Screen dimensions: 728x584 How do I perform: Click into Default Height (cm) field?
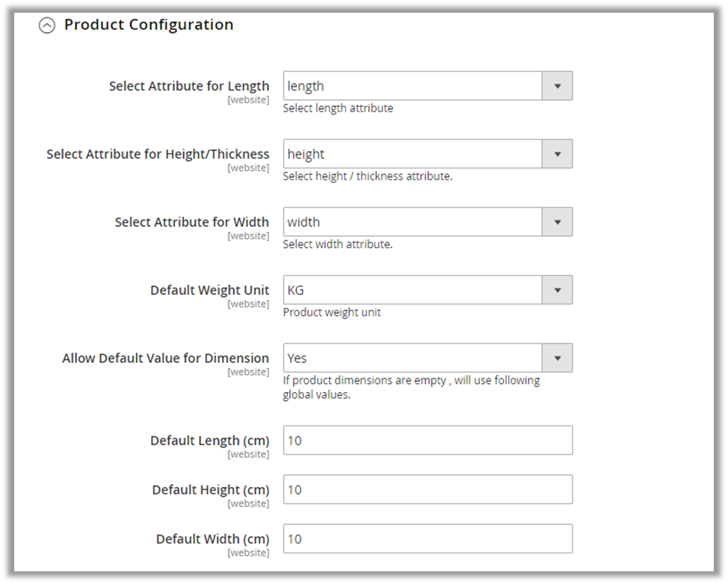428,490
